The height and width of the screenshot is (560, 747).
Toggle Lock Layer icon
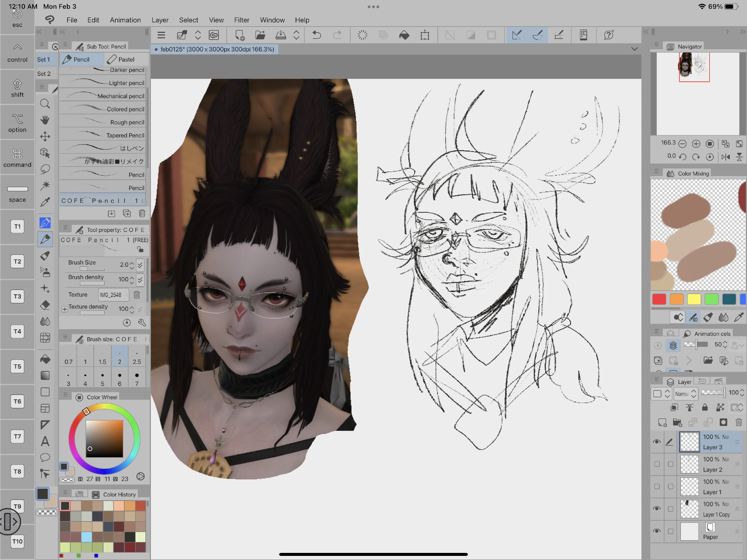[705, 407]
